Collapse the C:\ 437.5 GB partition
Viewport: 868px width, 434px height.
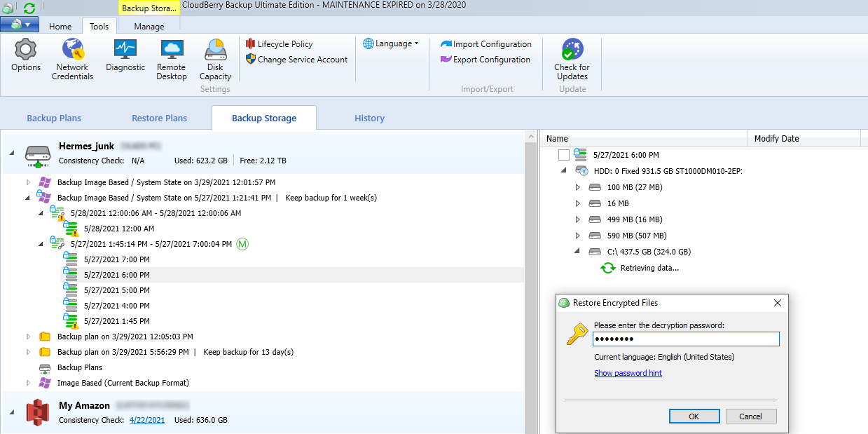click(x=577, y=252)
